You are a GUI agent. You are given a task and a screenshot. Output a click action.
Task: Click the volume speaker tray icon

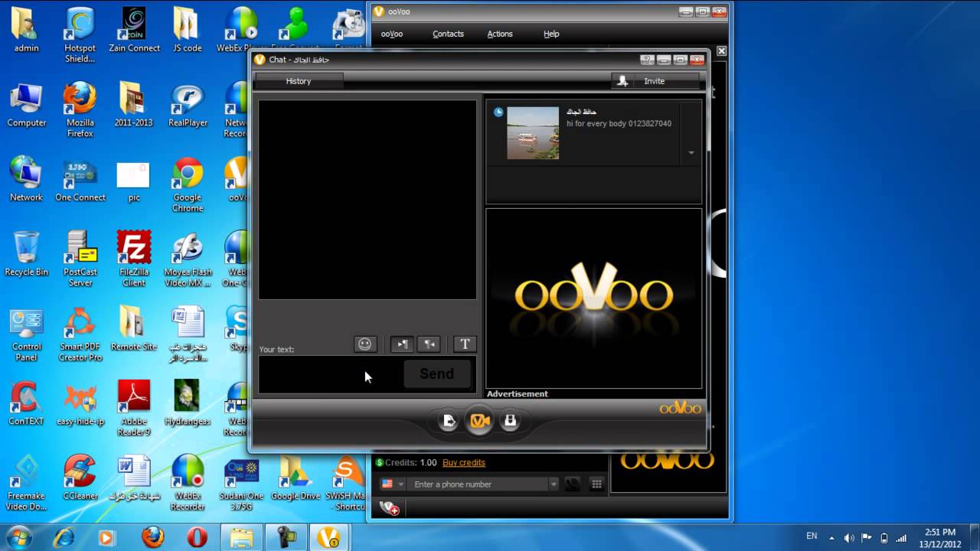849,537
